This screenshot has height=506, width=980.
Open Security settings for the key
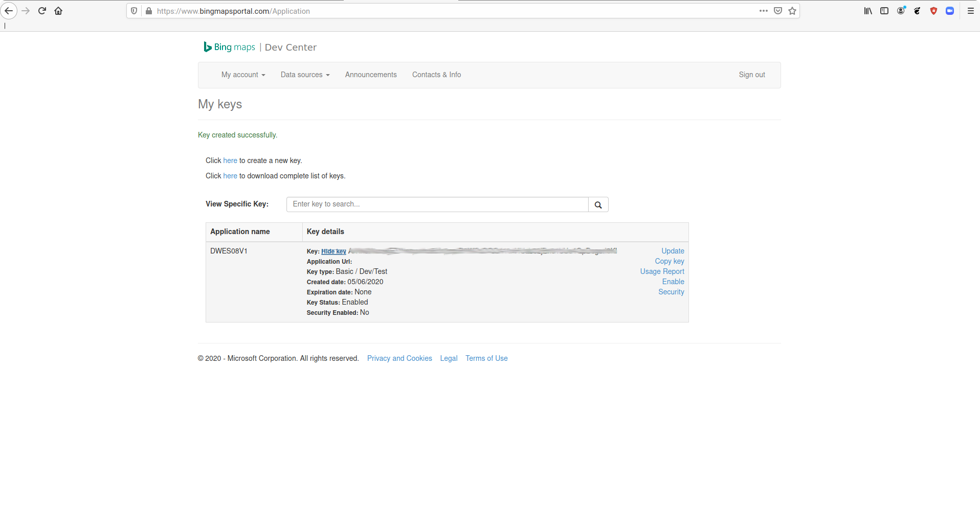671,292
